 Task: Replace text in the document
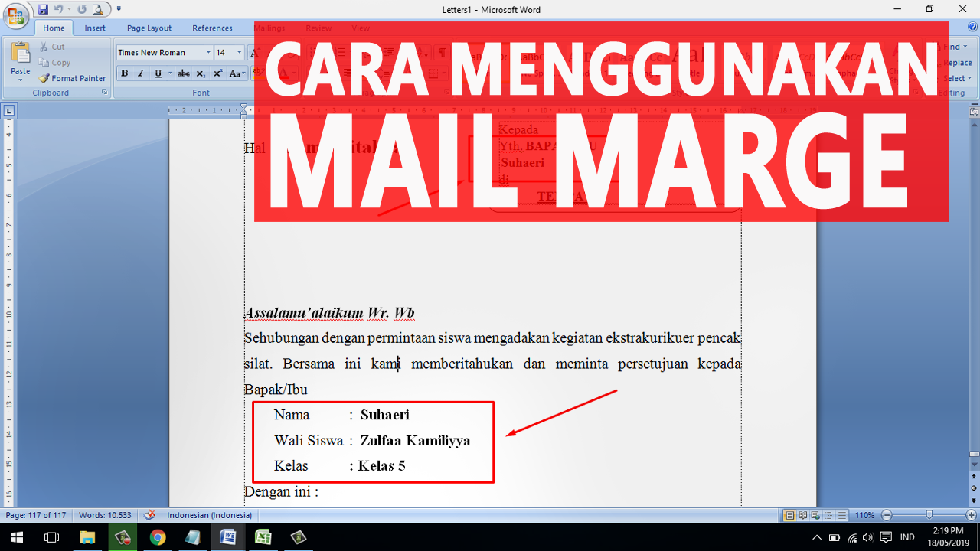click(956, 63)
